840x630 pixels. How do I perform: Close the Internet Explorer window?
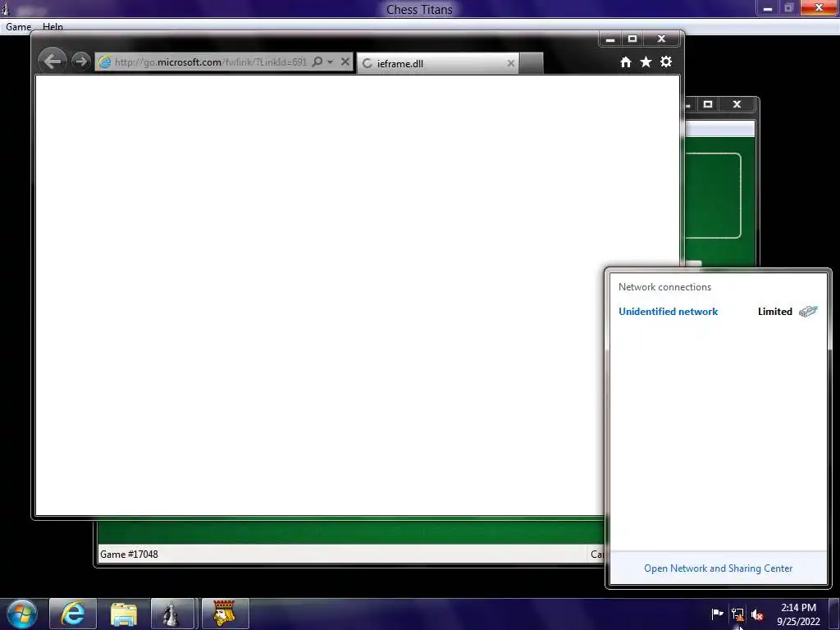point(662,39)
